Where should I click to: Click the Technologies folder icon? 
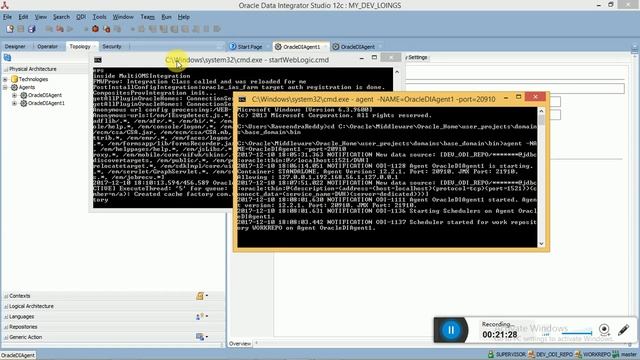click(15, 79)
